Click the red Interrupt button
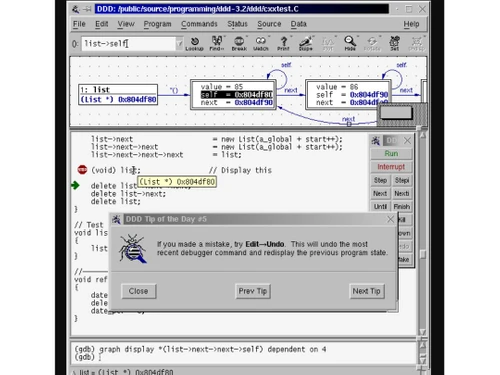Screen dimensions: 500x375 [391, 167]
